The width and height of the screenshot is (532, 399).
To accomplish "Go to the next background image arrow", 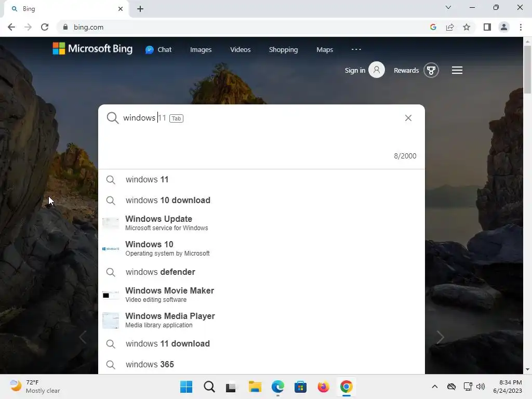I will click(440, 337).
